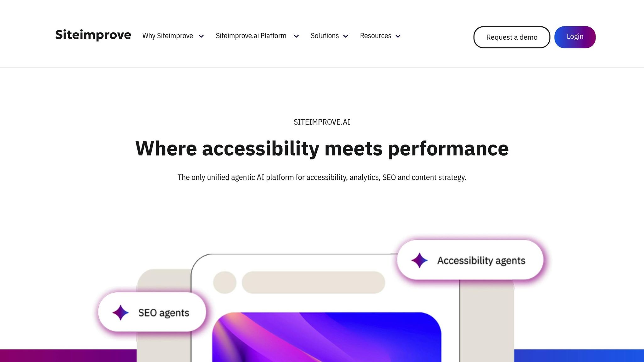Click the sparkle icon beside Accessibility agents
The width and height of the screenshot is (644, 362).
tap(419, 261)
